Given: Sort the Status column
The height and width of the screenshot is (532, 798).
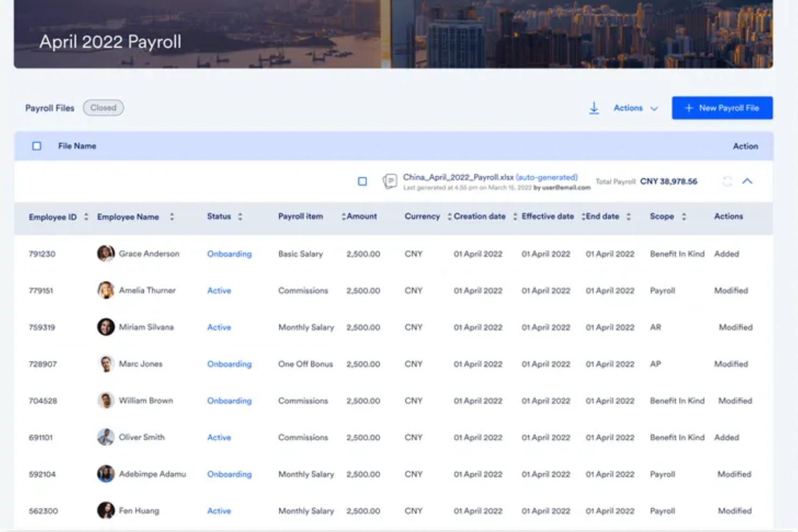Looking at the screenshot, I should coord(238,217).
